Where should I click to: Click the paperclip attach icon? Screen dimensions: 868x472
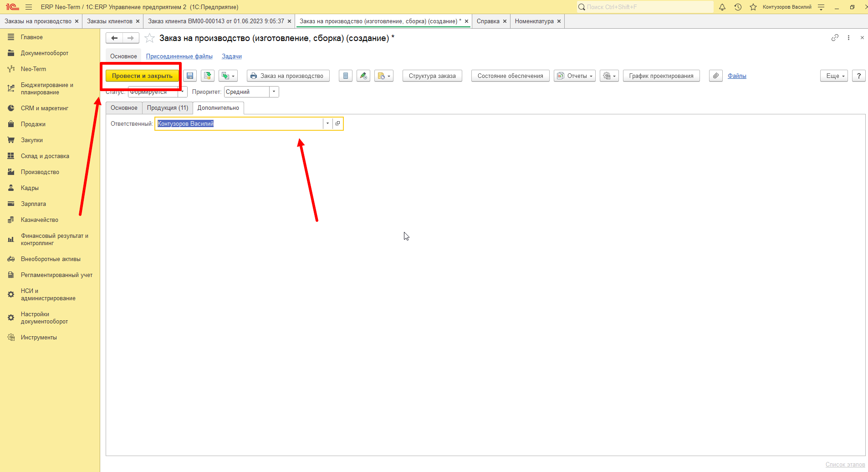716,76
